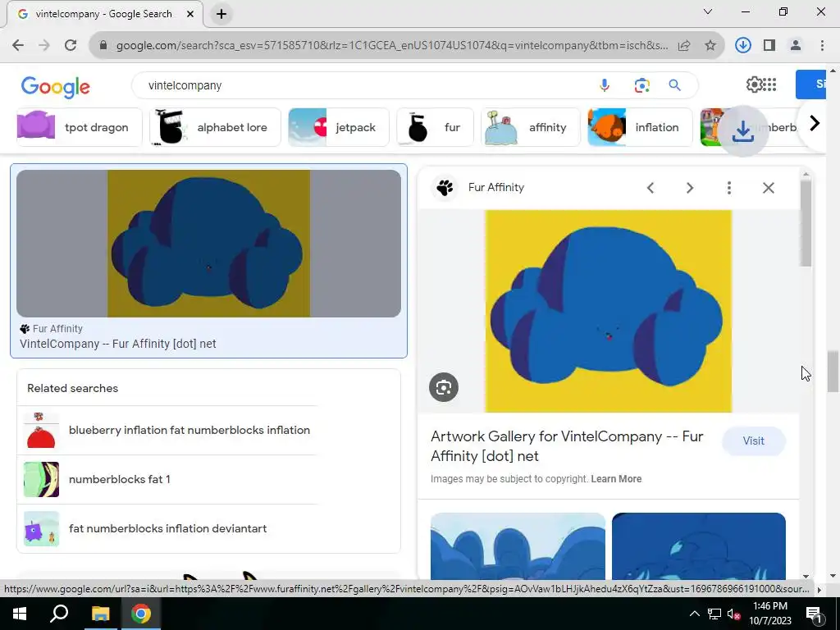Close the image preview panel

pyautogui.click(x=768, y=188)
